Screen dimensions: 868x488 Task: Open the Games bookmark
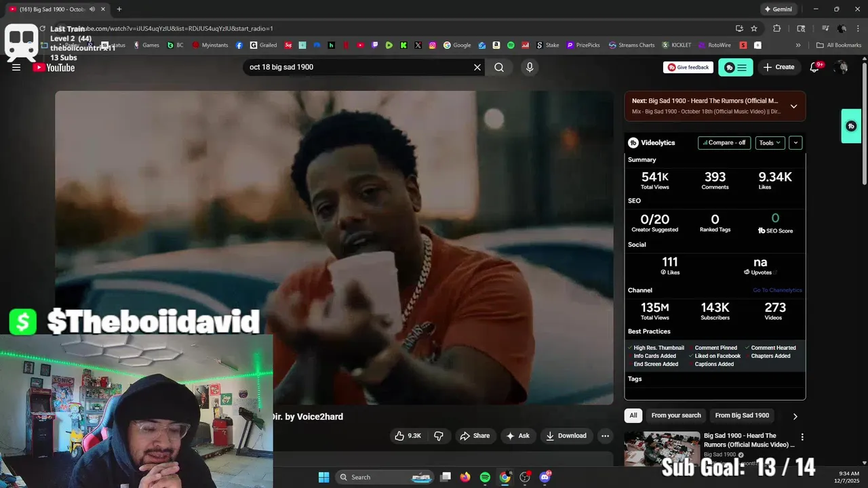click(x=146, y=45)
